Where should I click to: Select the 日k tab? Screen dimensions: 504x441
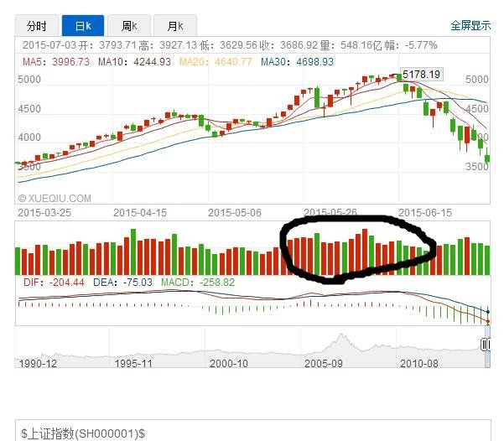click(82, 25)
